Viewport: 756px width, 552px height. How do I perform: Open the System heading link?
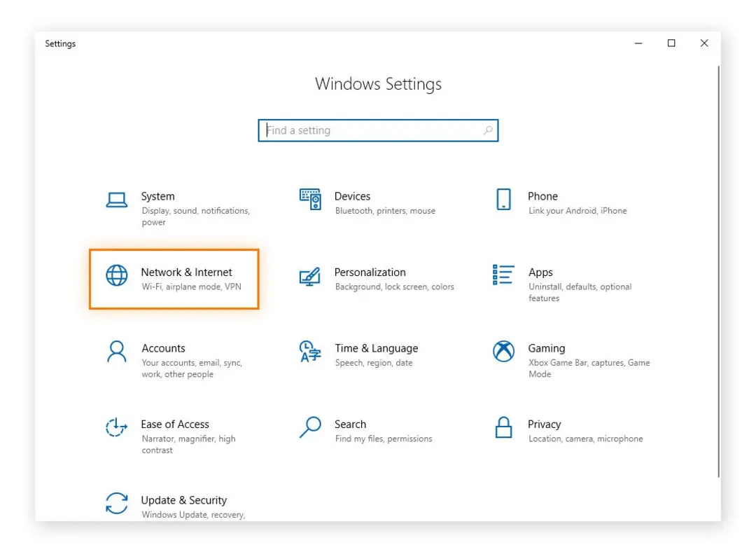(x=157, y=196)
